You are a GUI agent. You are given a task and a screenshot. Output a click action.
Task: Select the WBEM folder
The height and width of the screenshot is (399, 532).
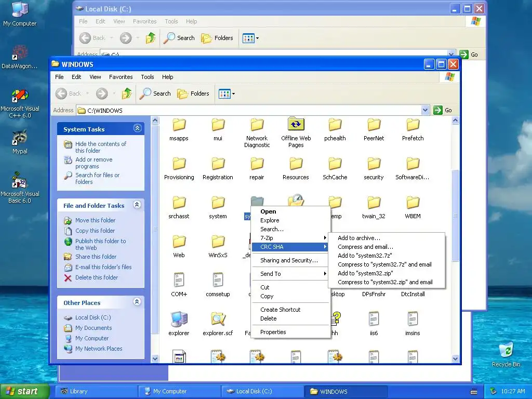tap(413, 203)
